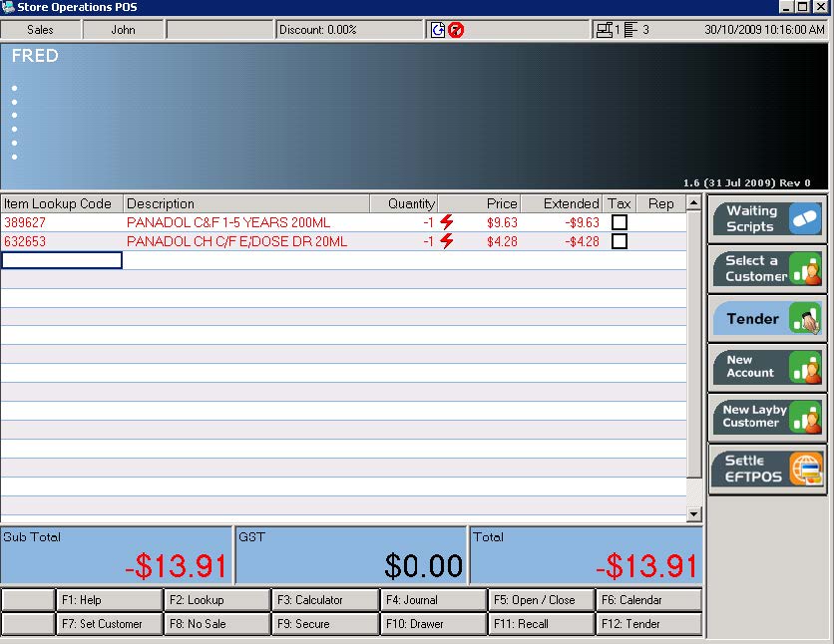
Task: Click the red prohibition icon in the toolbar
Action: point(455,29)
